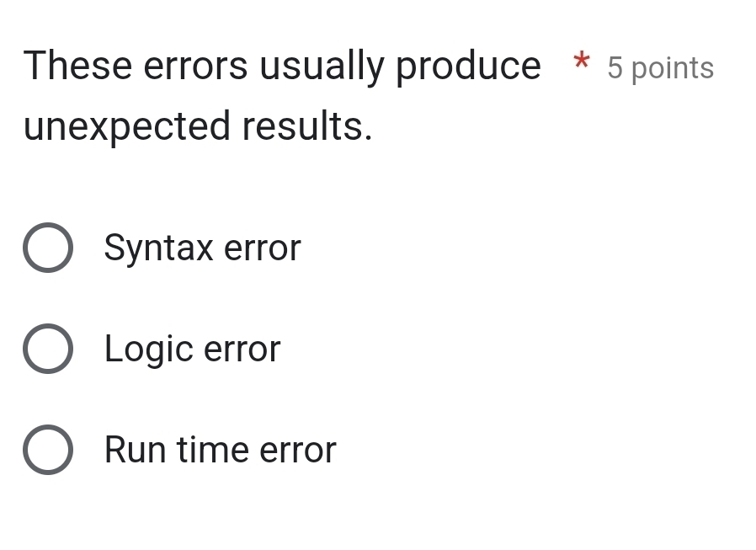Click the circular option next to Syntax error
The image size is (756, 550).
(x=48, y=247)
